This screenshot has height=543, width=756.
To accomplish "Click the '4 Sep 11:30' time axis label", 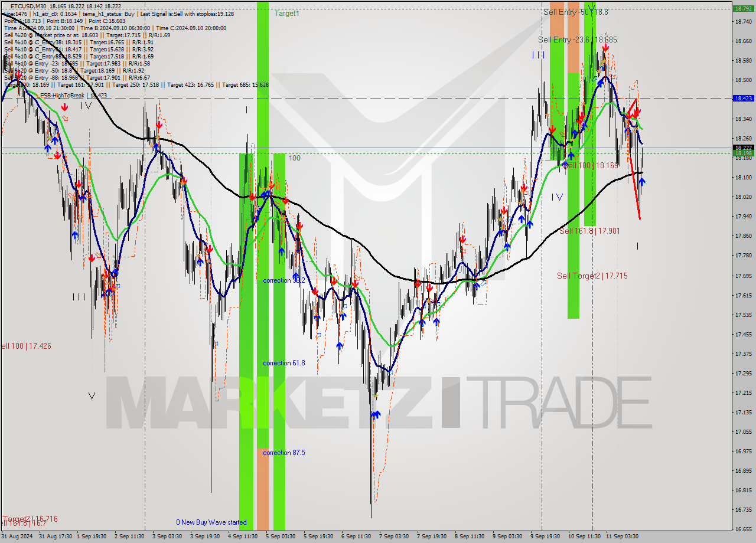I will click(243, 537).
